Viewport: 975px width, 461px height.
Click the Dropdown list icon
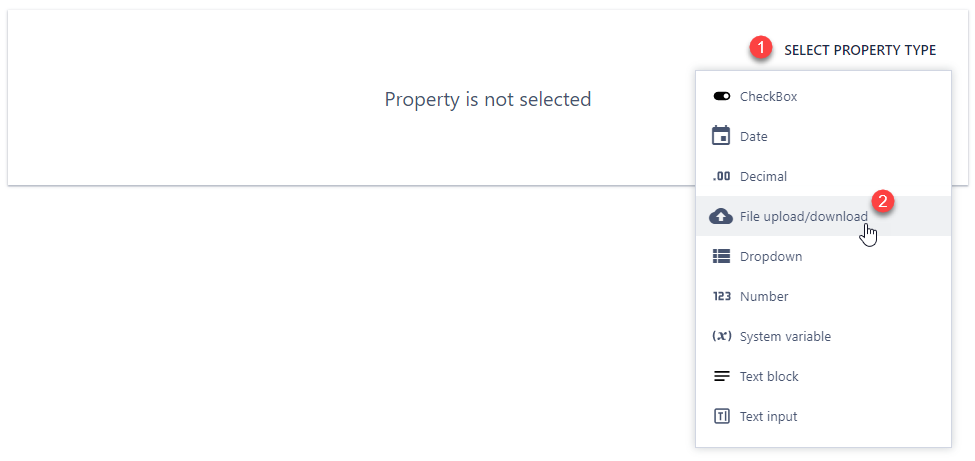tap(721, 256)
